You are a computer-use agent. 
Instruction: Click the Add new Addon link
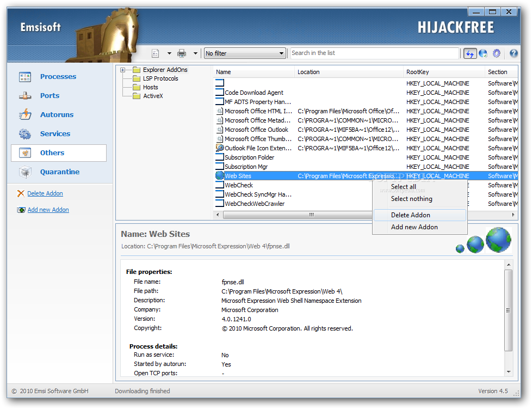coord(48,210)
